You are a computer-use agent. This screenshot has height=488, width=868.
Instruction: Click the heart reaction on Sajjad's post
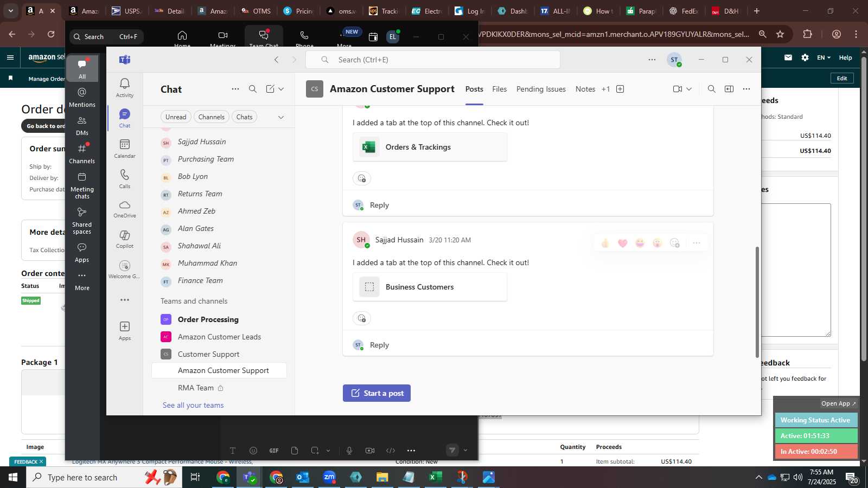coord(623,243)
